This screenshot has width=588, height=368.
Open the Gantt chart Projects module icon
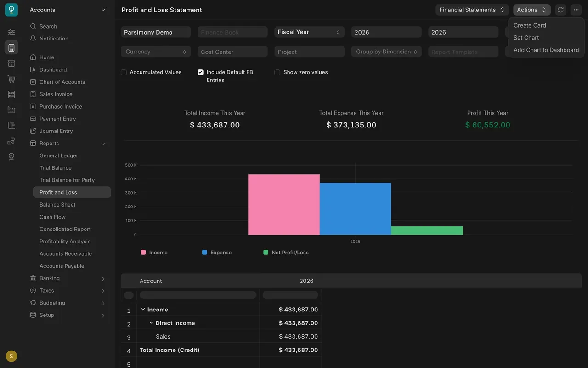point(11,126)
